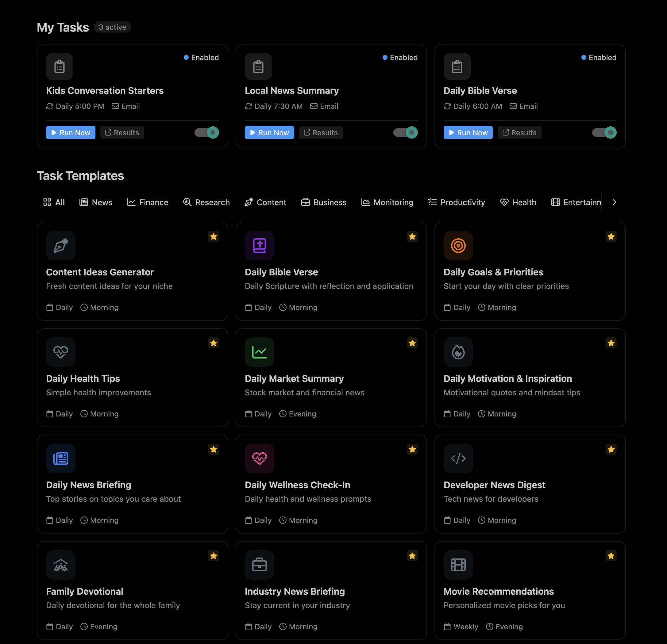The width and height of the screenshot is (667, 644).
Task: Click the Daily Motivation flame icon
Action: 458,352
